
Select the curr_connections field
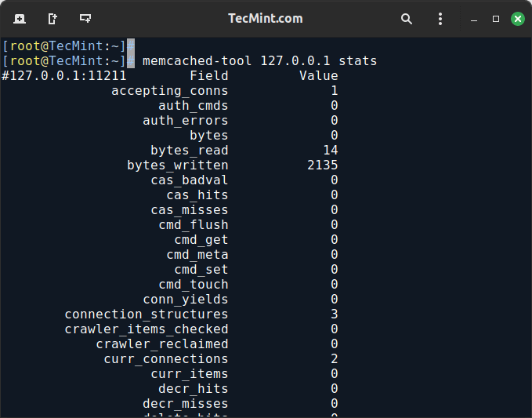[166, 360]
